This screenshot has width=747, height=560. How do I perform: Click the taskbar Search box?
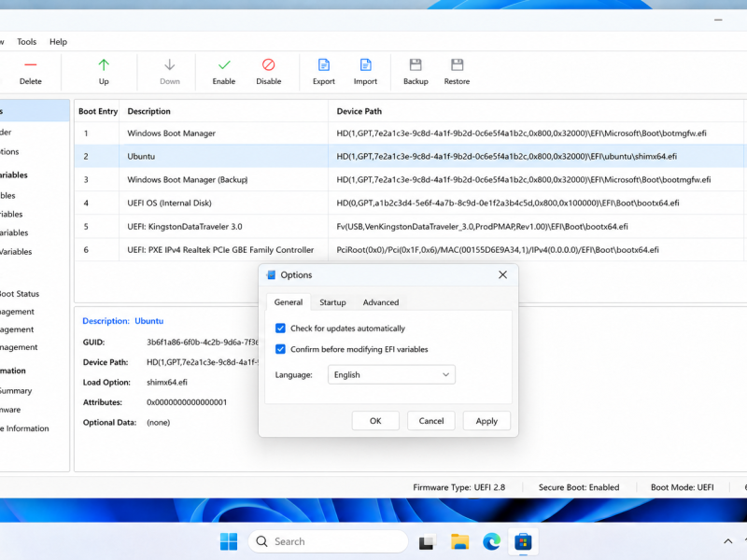click(x=329, y=541)
